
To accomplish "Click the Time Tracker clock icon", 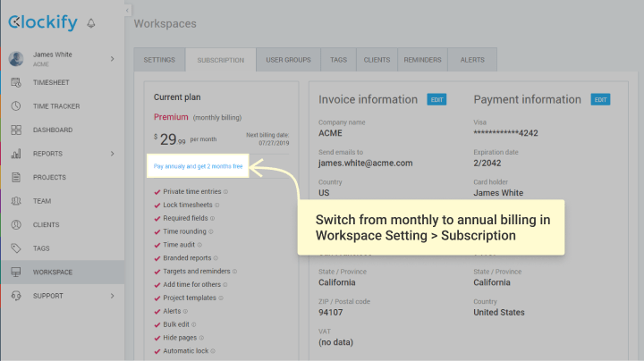I will (x=16, y=106).
